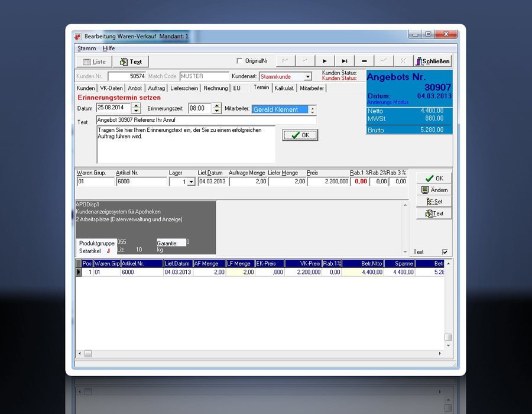Jump to last record arrow
The image size is (532, 414).
(x=345, y=61)
